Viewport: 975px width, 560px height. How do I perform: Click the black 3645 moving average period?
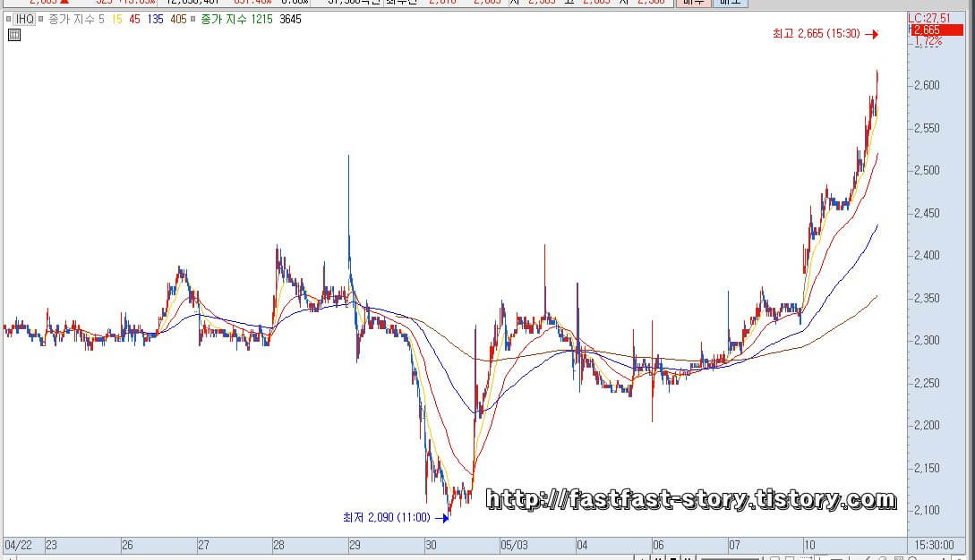coord(290,20)
